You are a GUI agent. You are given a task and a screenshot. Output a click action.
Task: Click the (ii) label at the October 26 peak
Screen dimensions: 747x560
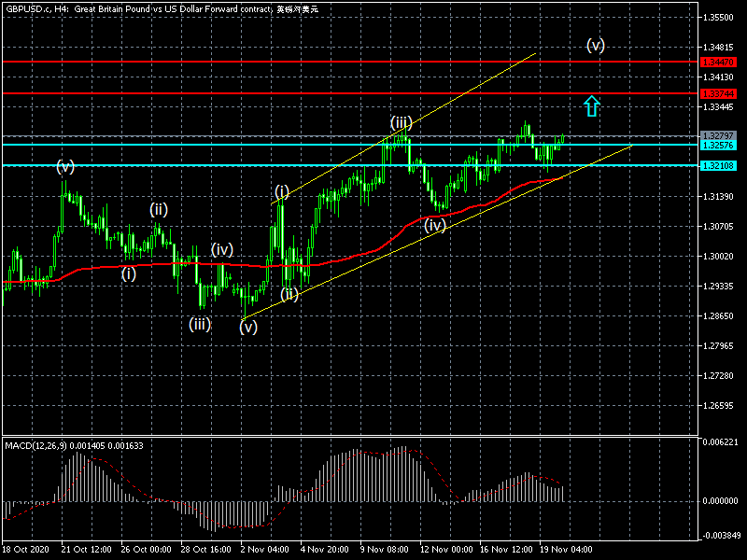point(159,209)
